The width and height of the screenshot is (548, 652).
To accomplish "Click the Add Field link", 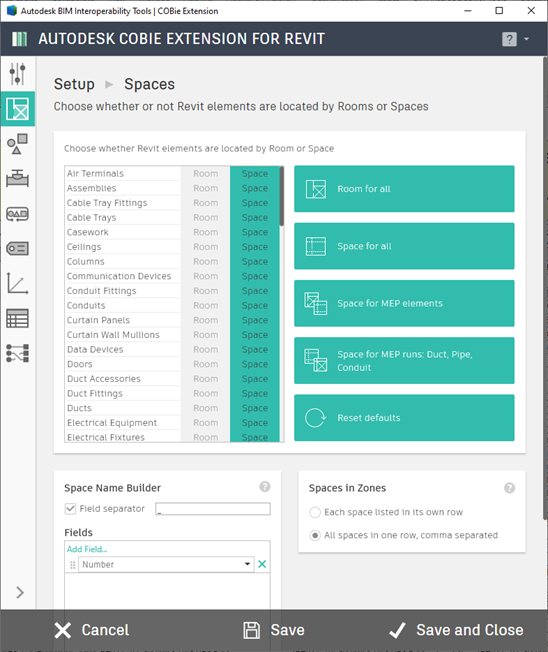I will pyautogui.click(x=87, y=549).
